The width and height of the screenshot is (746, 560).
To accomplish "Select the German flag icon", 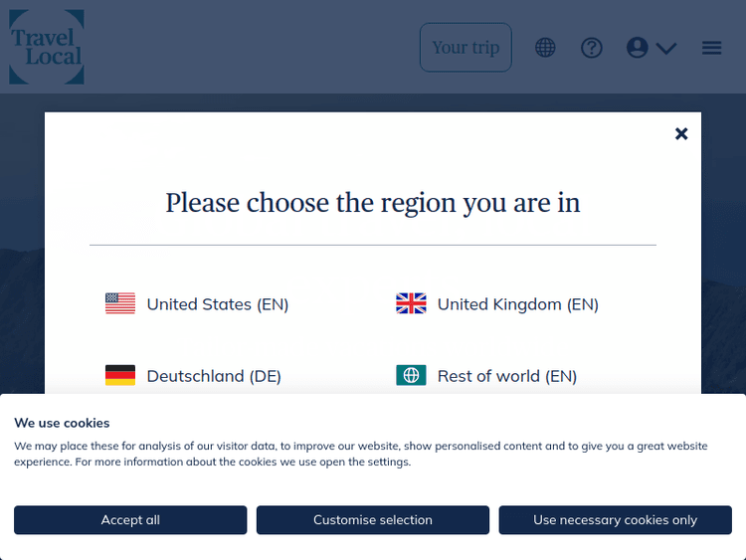I will coord(120,375).
